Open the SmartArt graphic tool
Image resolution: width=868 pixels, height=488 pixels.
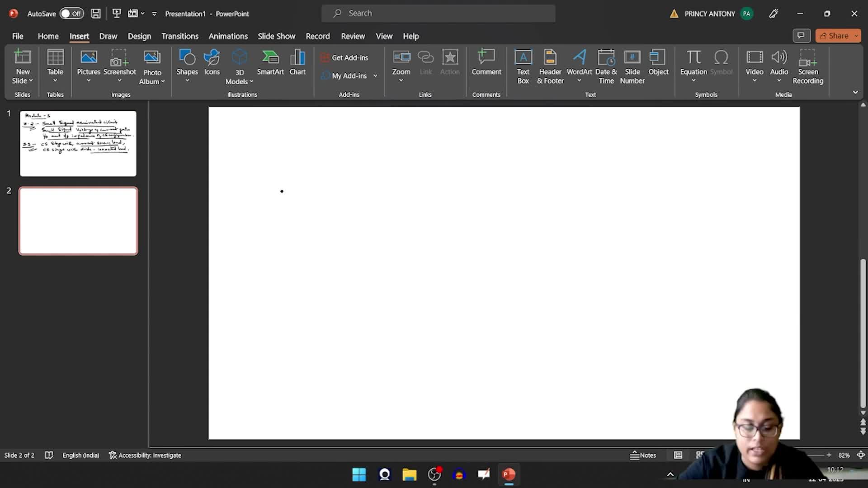pos(270,62)
